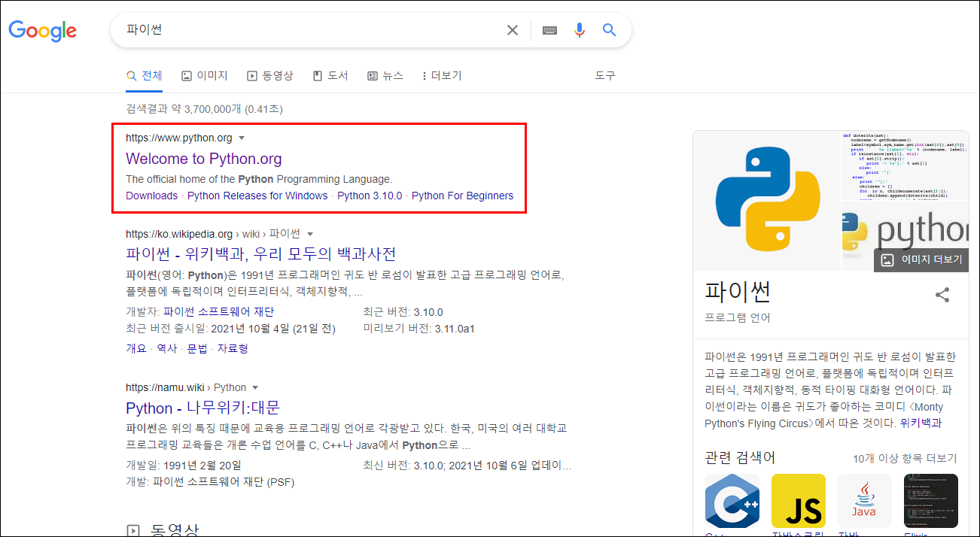The width and height of the screenshot is (980, 537).
Task: Click the 관련 검색어 heading
Action: point(740,457)
